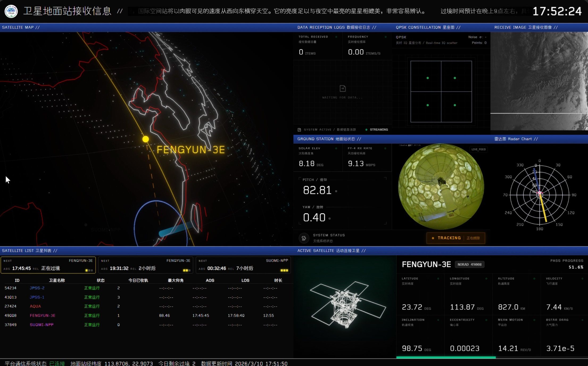Click the yellow FENGYUN-3E marker on map

(x=146, y=139)
